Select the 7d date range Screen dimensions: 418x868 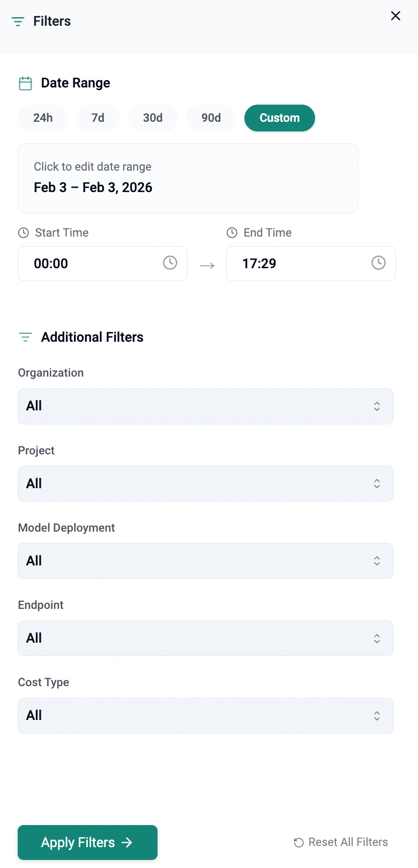98,118
